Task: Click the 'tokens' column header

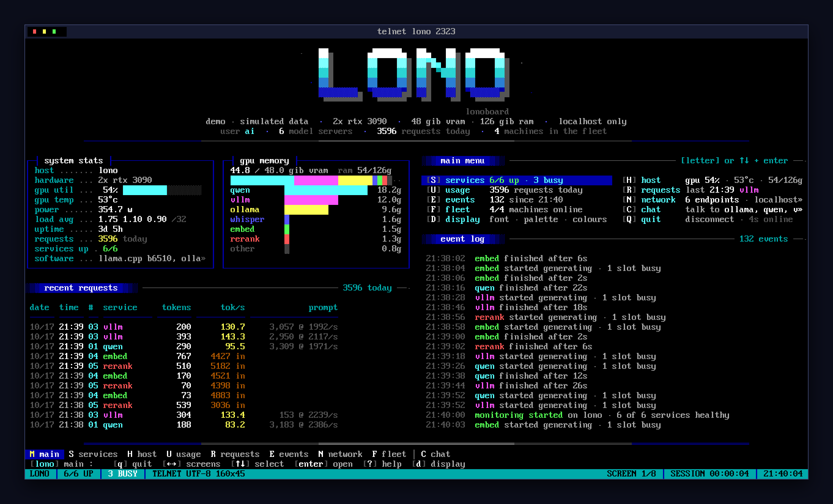Action: click(176, 307)
